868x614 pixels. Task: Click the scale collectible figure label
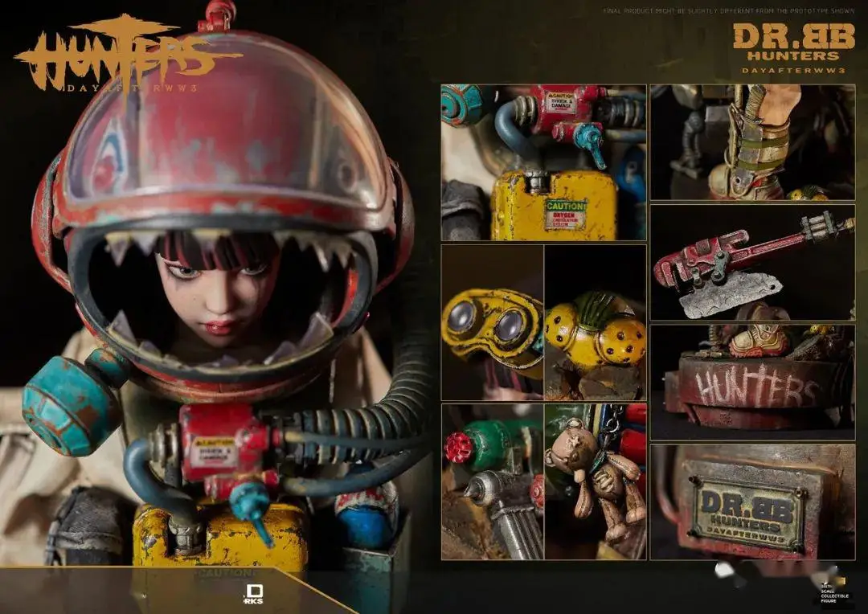pos(835,592)
